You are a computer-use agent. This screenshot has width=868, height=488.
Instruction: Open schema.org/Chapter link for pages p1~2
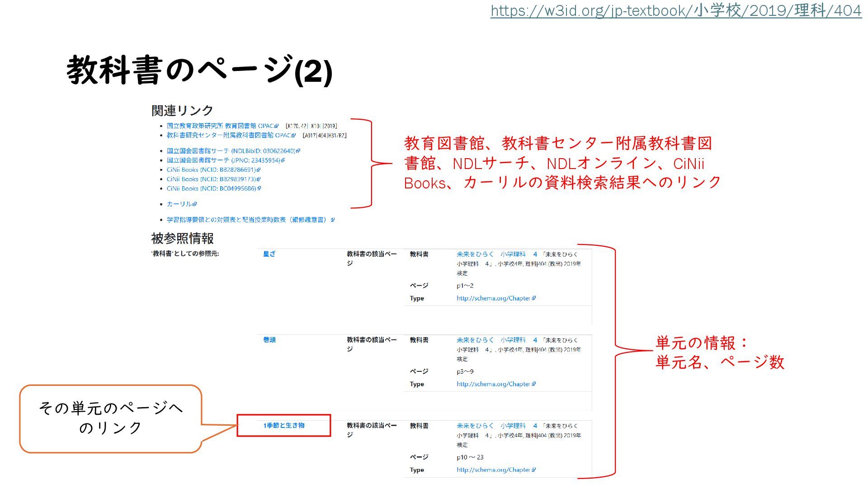click(x=493, y=298)
